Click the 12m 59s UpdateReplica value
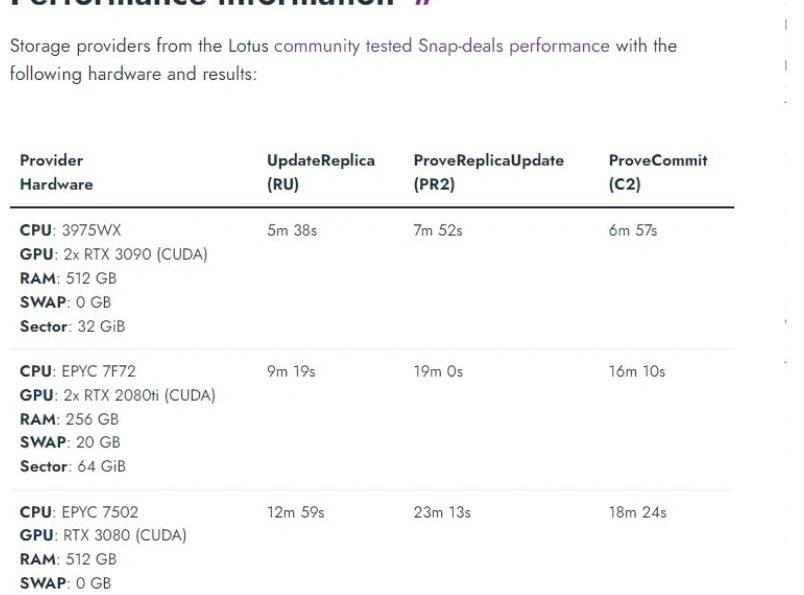804x595 pixels. point(295,512)
